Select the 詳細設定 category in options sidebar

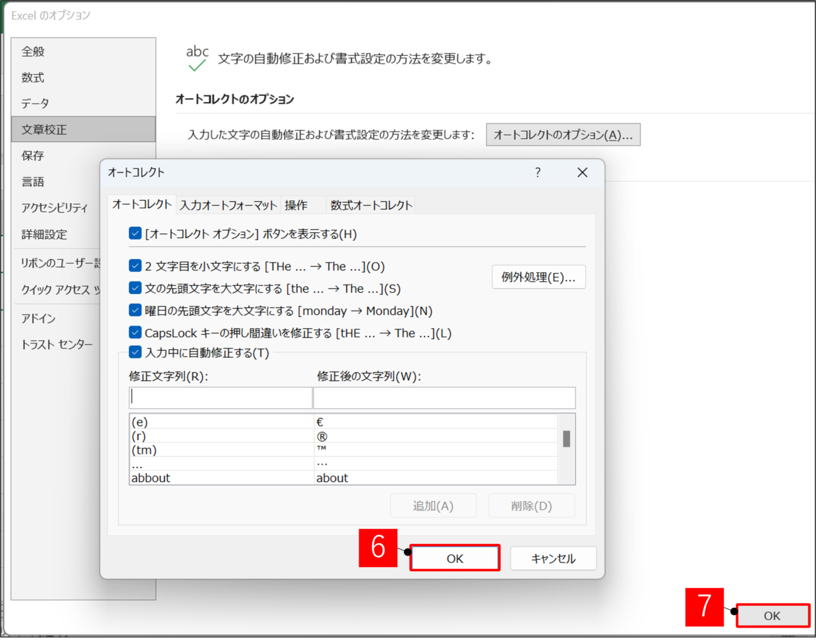[56, 234]
